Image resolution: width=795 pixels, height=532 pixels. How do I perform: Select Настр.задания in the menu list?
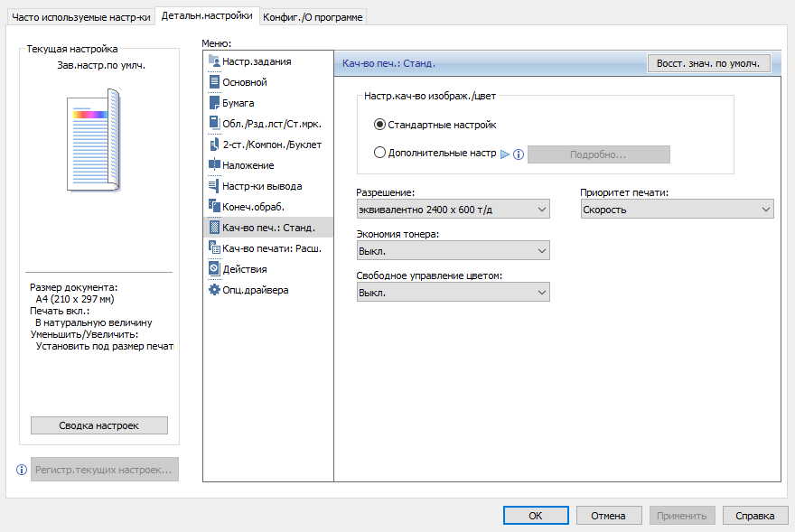coord(268,61)
